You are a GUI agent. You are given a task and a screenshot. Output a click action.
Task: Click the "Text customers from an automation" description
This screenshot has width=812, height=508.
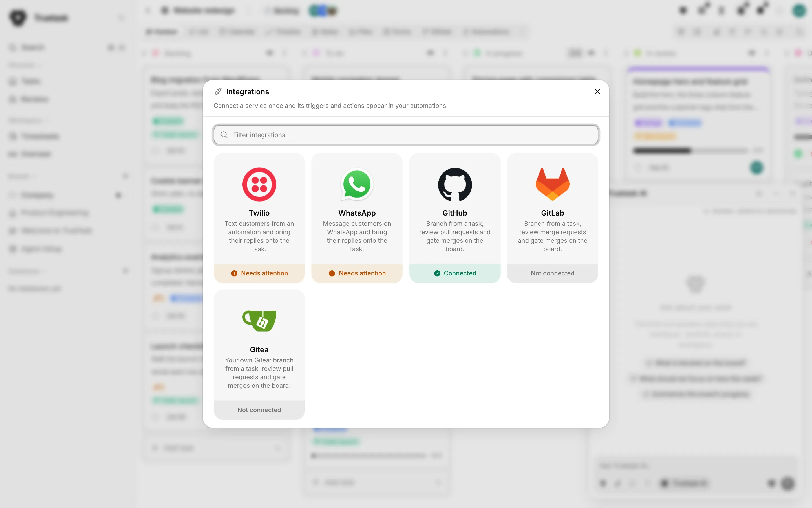click(259, 236)
